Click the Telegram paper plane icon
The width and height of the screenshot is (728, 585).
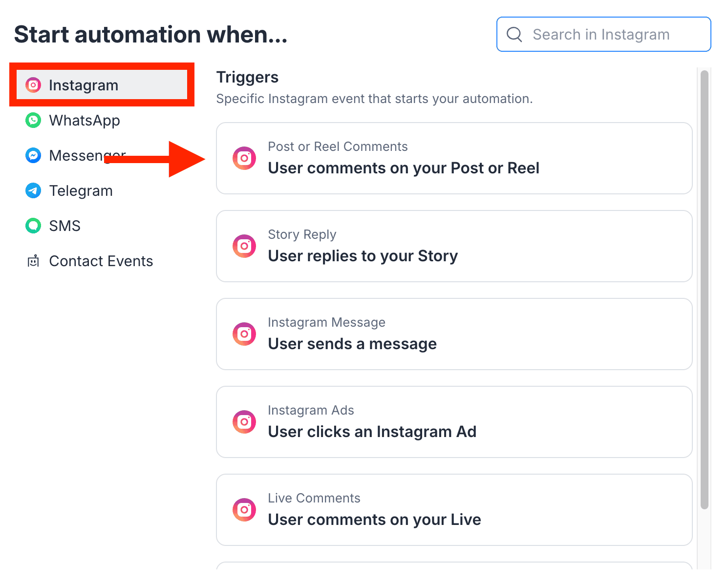pos(33,190)
